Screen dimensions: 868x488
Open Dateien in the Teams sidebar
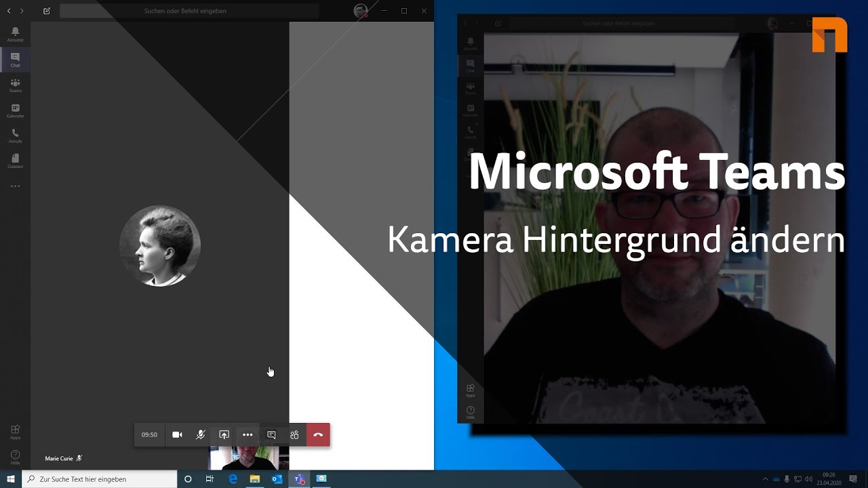click(x=15, y=161)
